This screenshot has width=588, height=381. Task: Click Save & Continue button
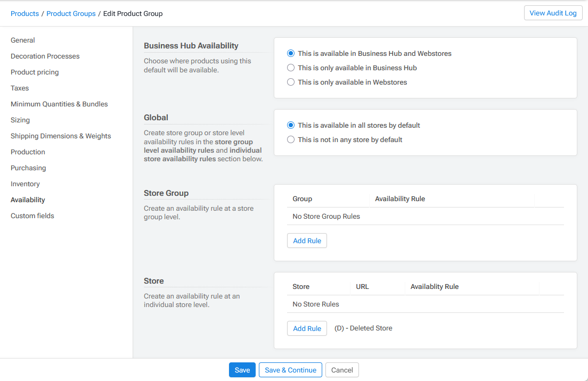click(290, 370)
